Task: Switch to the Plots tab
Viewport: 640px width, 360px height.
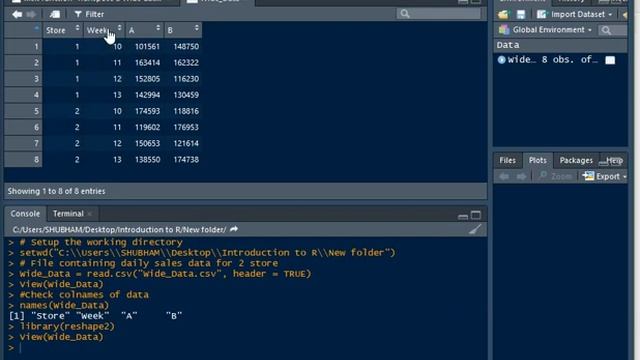Action: click(x=538, y=160)
